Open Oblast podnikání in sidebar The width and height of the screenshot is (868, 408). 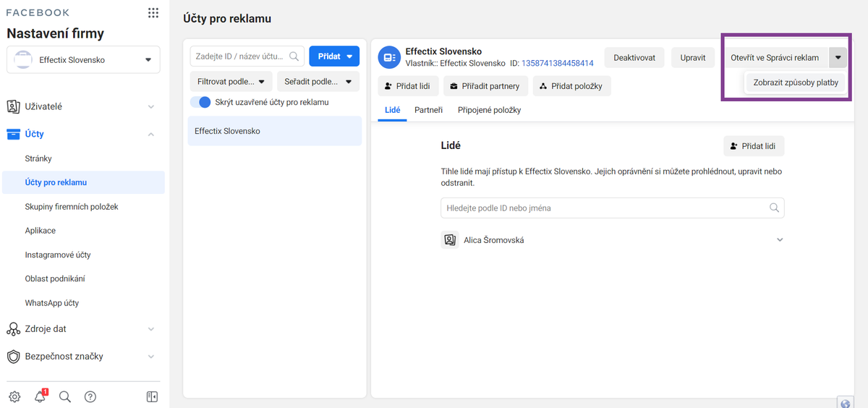coord(55,279)
